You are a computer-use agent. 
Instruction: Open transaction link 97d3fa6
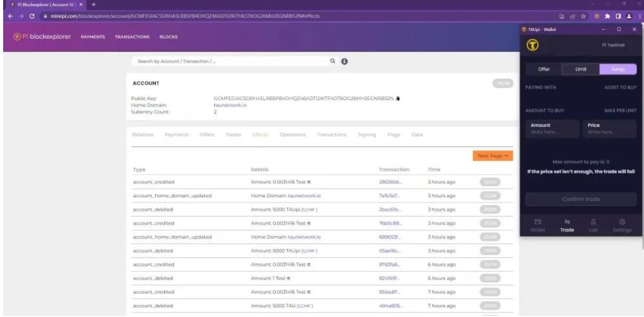click(389, 264)
